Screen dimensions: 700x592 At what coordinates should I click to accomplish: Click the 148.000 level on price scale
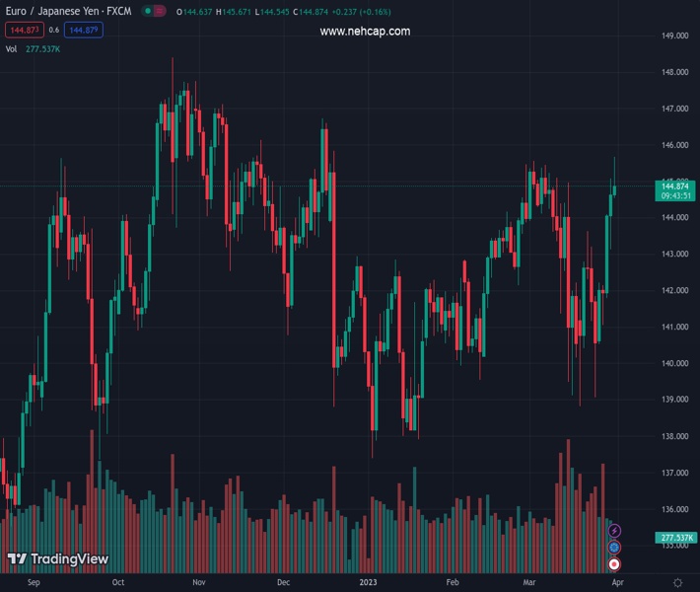tap(674, 72)
